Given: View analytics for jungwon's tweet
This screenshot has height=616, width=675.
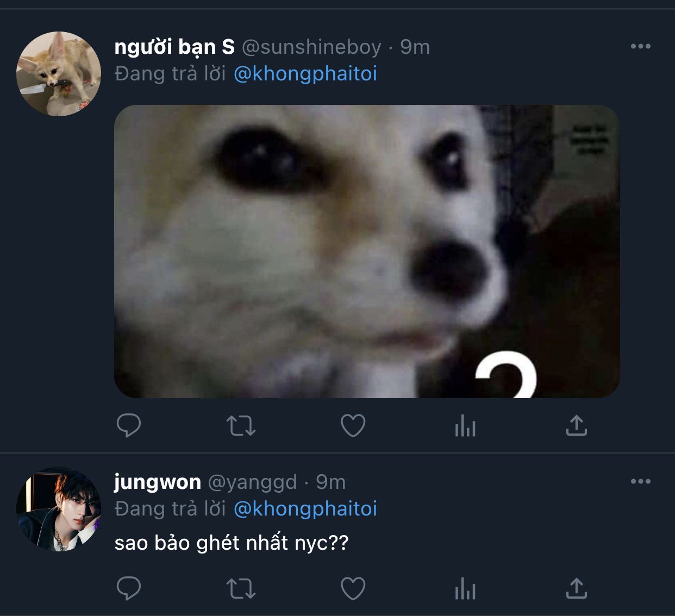Looking at the screenshot, I should (x=465, y=588).
